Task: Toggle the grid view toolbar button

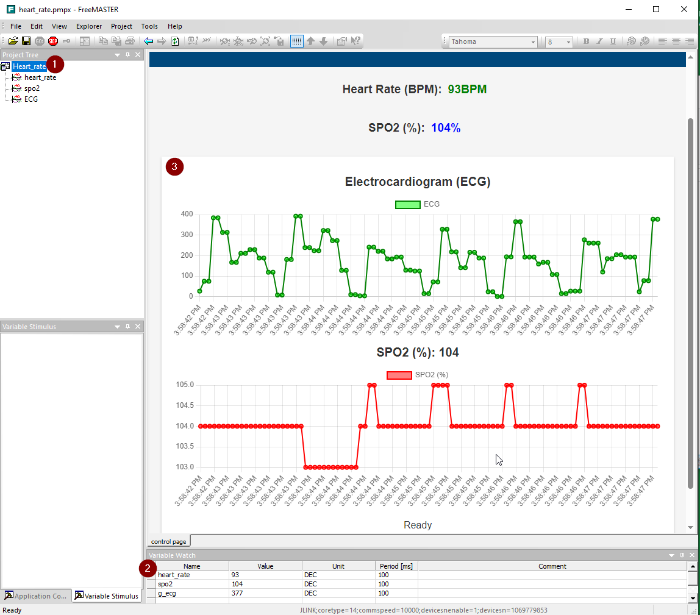Action: pos(296,41)
